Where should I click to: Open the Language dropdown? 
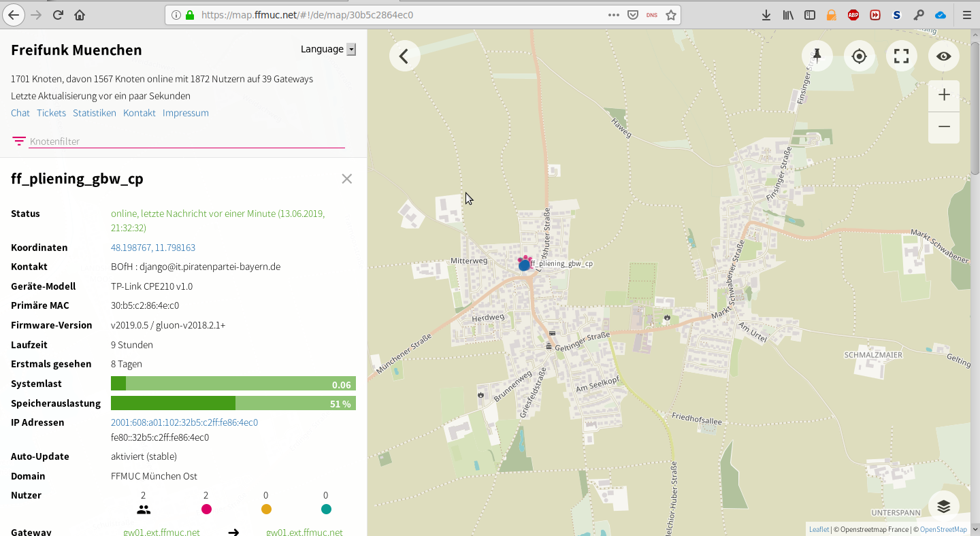[x=328, y=49]
